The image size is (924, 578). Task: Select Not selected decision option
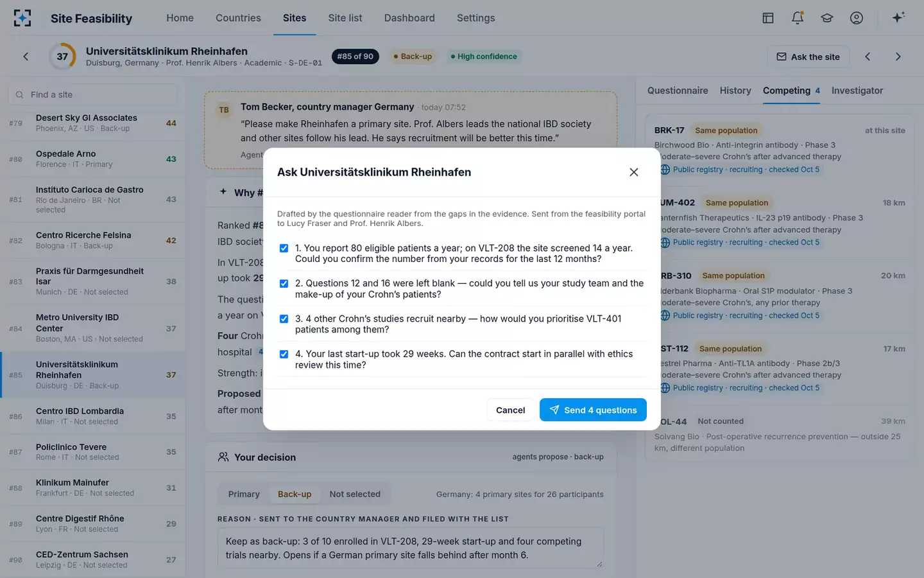click(355, 494)
